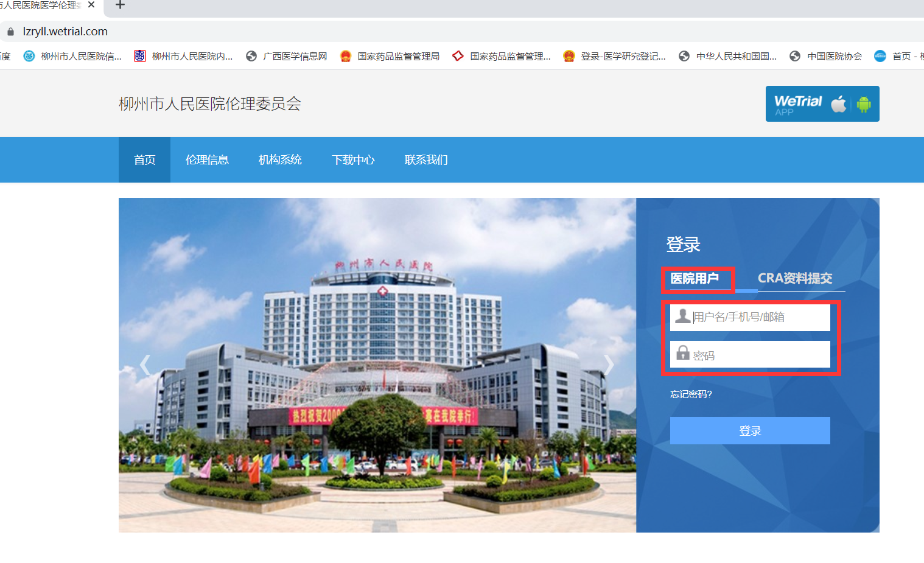Open 机构系统 navigation item
The image size is (924, 563).
pyautogui.click(x=280, y=160)
